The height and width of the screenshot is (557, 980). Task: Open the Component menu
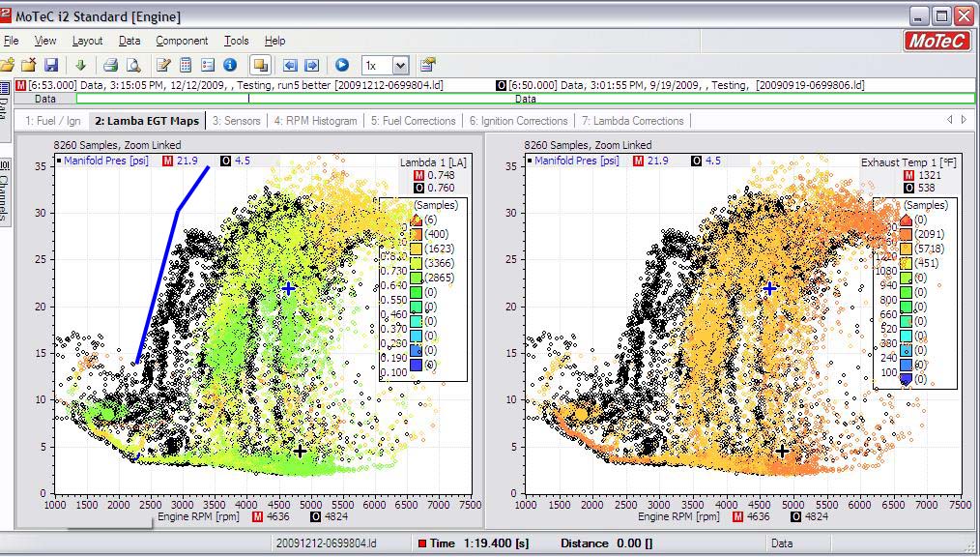(182, 41)
